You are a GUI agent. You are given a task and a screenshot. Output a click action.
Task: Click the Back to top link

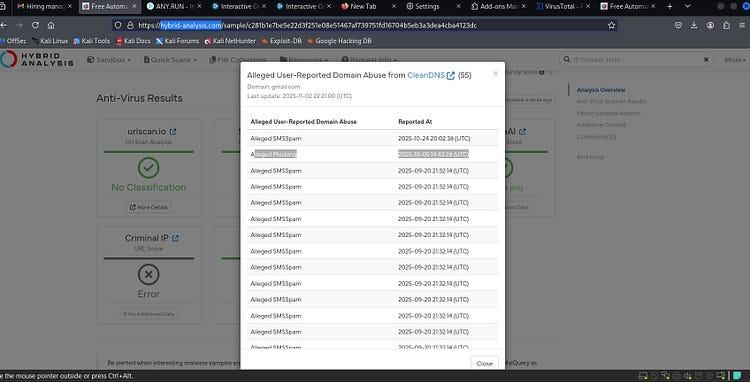click(590, 157)
